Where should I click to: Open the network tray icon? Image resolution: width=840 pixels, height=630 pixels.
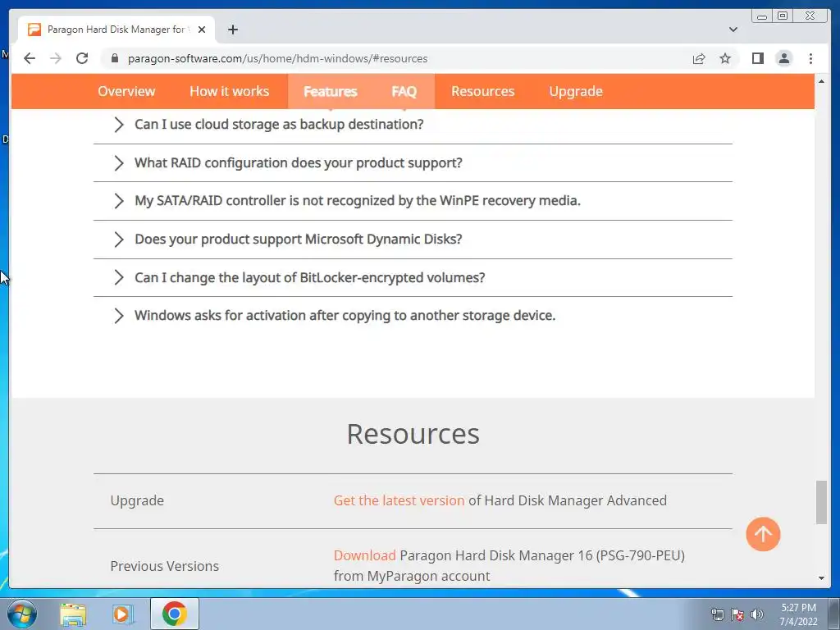[x=717, y=614]
